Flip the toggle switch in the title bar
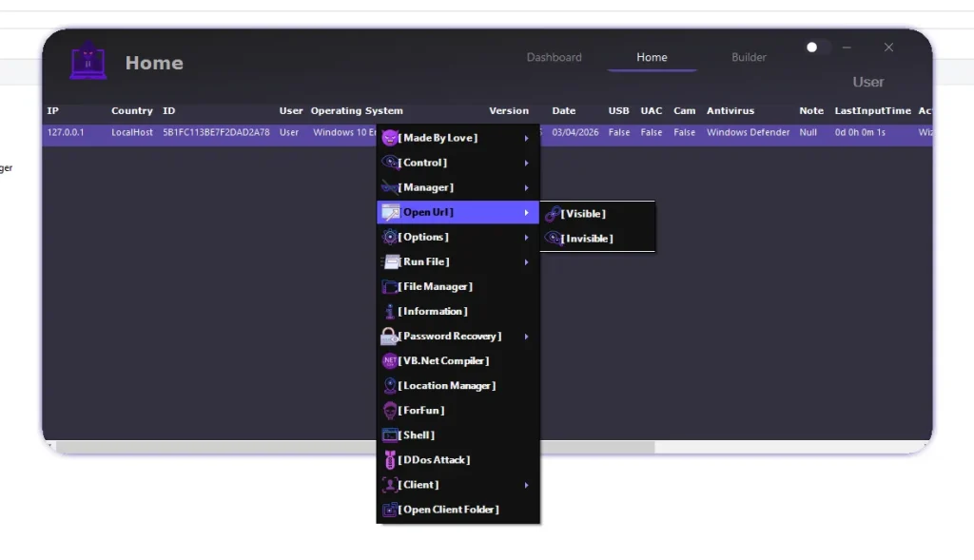974x560 pixels. click(x=814, y=48)
